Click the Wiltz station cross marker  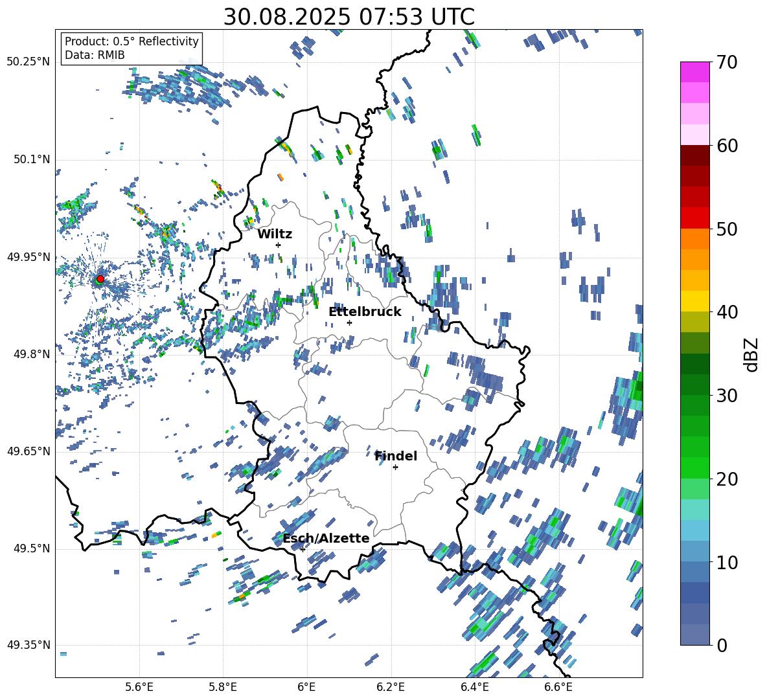click(x=279, y=245)
